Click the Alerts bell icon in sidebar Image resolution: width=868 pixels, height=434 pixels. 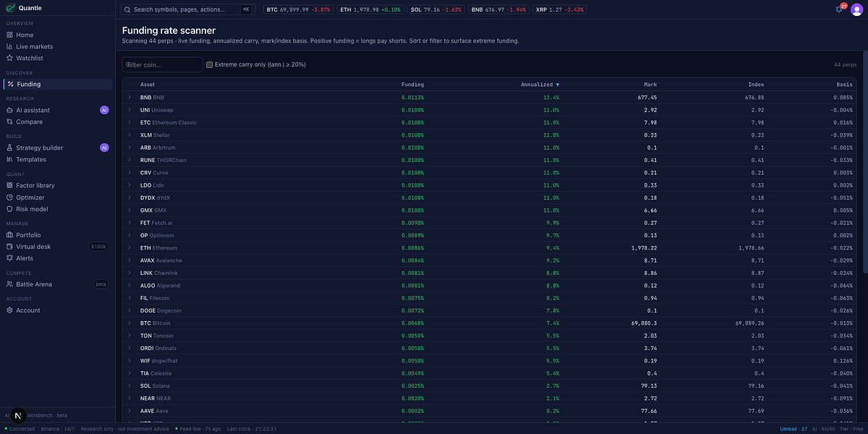pyautogui.click(x=9, y=258)
